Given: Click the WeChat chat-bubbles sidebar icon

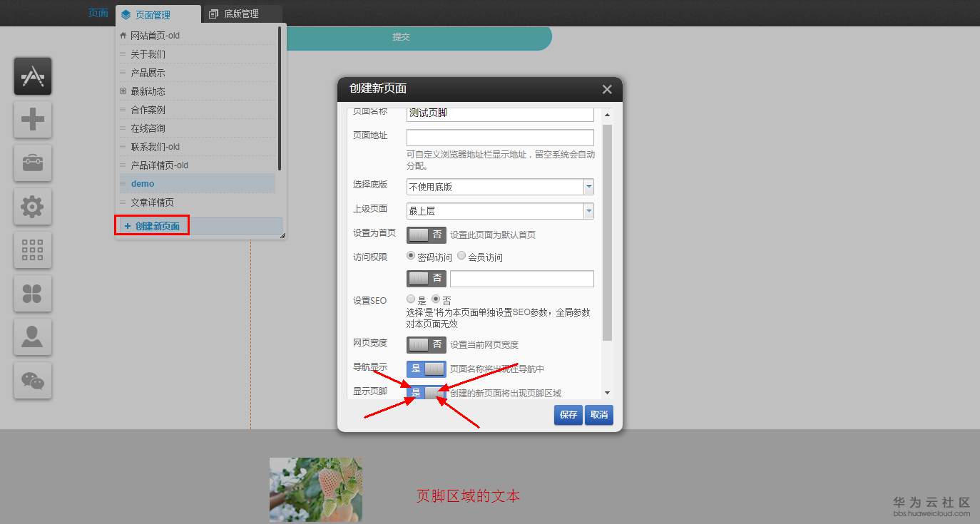Looking at the screenshot, I should tap(33, 381).
